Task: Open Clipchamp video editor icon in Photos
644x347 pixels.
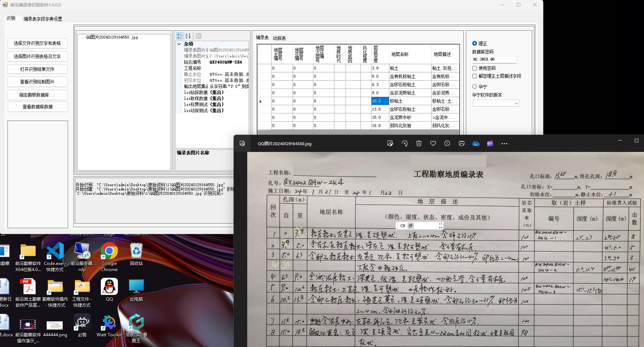Action: click(490, 143)
